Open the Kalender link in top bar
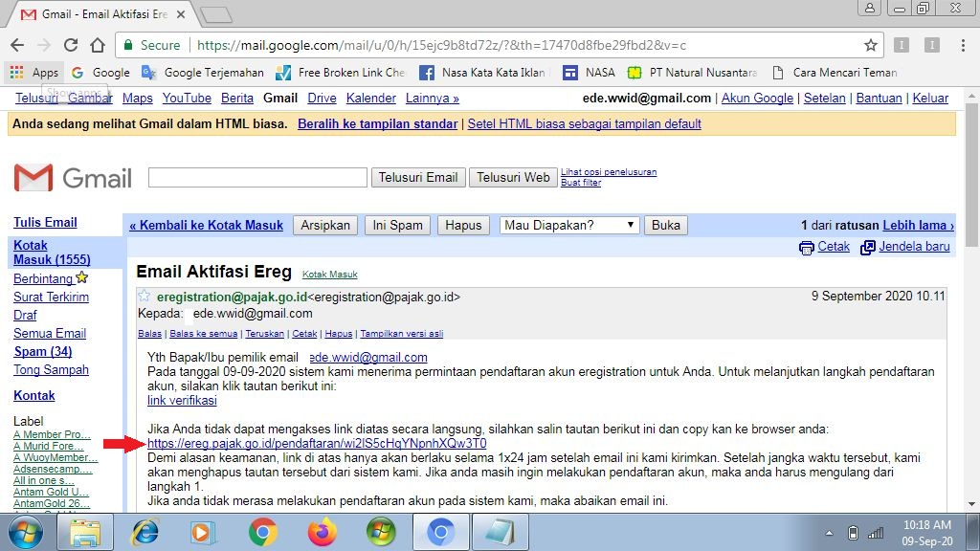Screen dimensions: 980x551 point(371,99)
